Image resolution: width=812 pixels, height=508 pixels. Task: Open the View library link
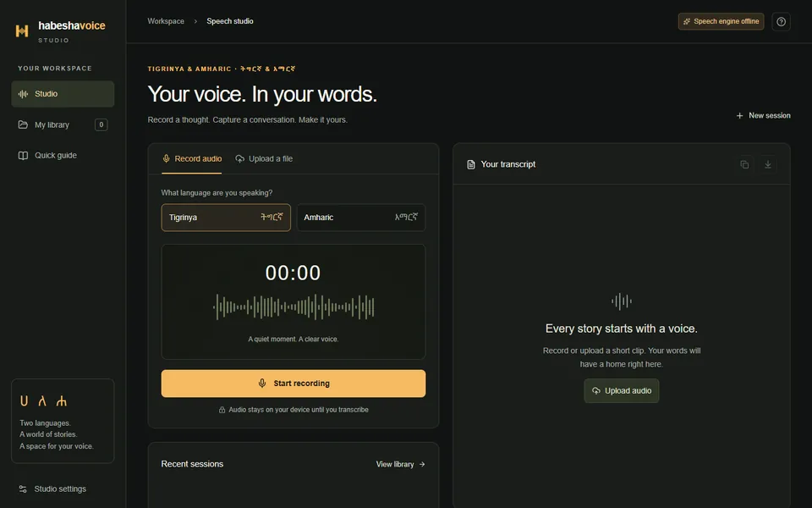coord(400,465)
